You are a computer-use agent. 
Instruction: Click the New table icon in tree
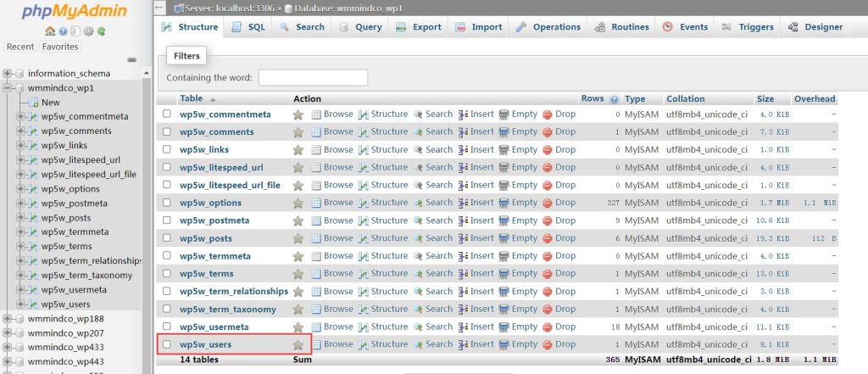click(33, 103)
